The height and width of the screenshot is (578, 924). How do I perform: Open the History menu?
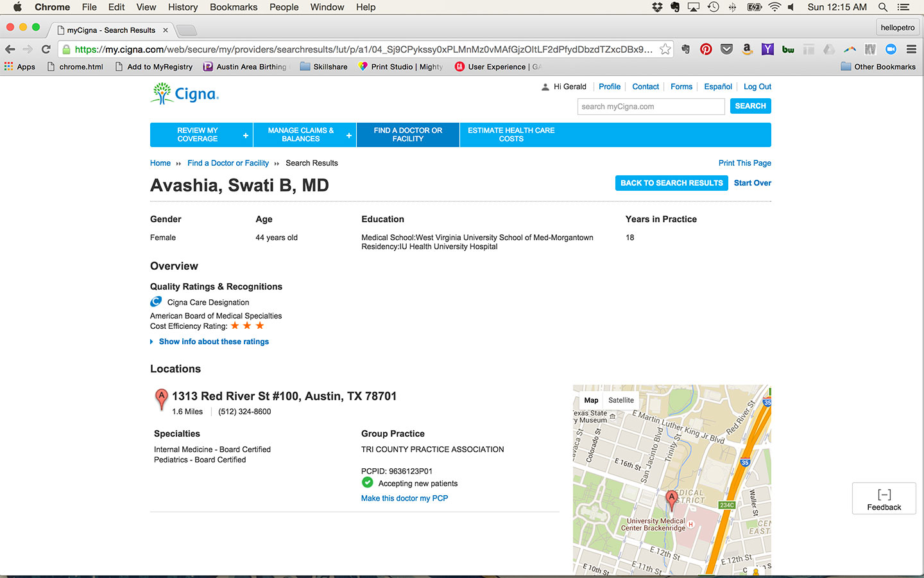[183, 7]
